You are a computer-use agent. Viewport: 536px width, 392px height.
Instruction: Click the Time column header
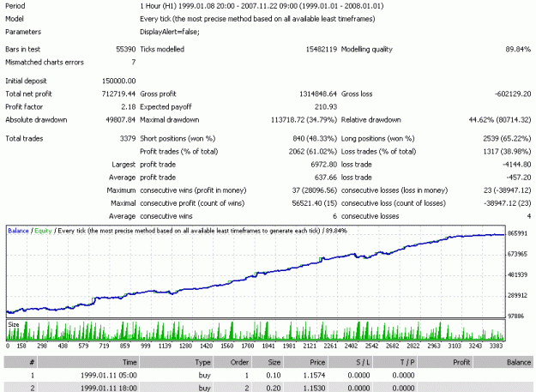[x=88, y=362]
